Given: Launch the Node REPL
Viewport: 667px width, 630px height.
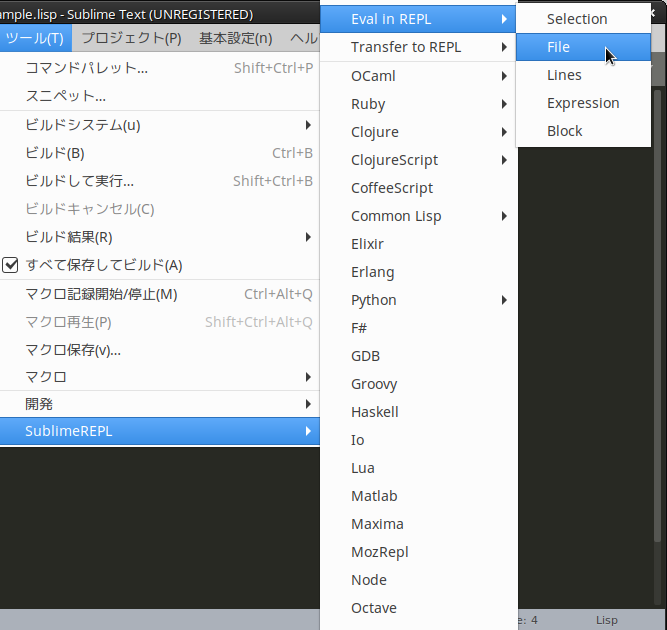Looking at the screenshot, I should pyautogui.click(x=419, y=580).
